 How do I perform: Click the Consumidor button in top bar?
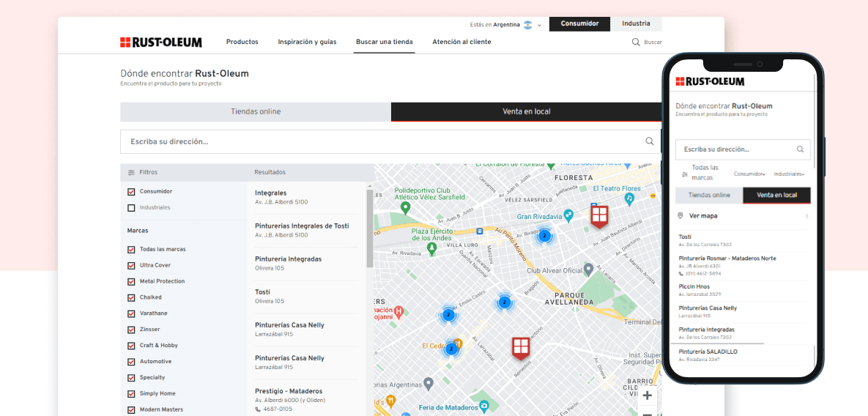579,23
